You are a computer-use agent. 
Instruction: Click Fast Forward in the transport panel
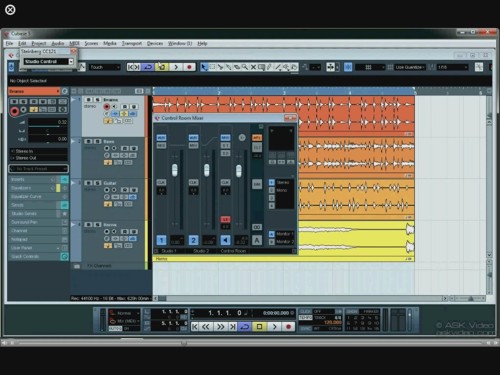[x=220, y=327]
